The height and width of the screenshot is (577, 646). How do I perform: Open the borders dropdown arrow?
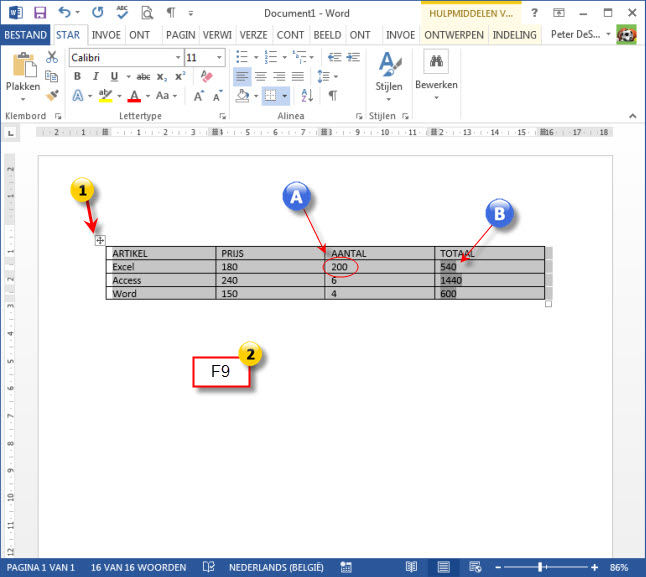pyautogui.click(x=284, y=96)
